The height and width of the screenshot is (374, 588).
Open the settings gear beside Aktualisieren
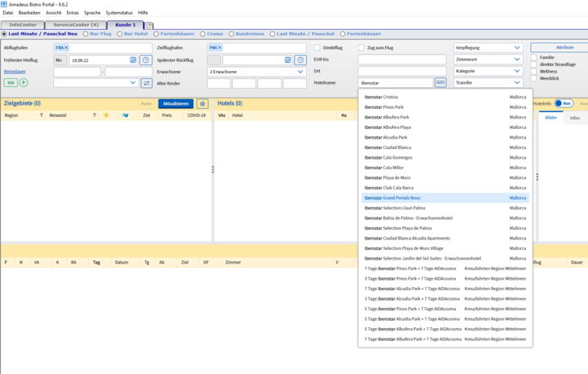click(202, 103)
